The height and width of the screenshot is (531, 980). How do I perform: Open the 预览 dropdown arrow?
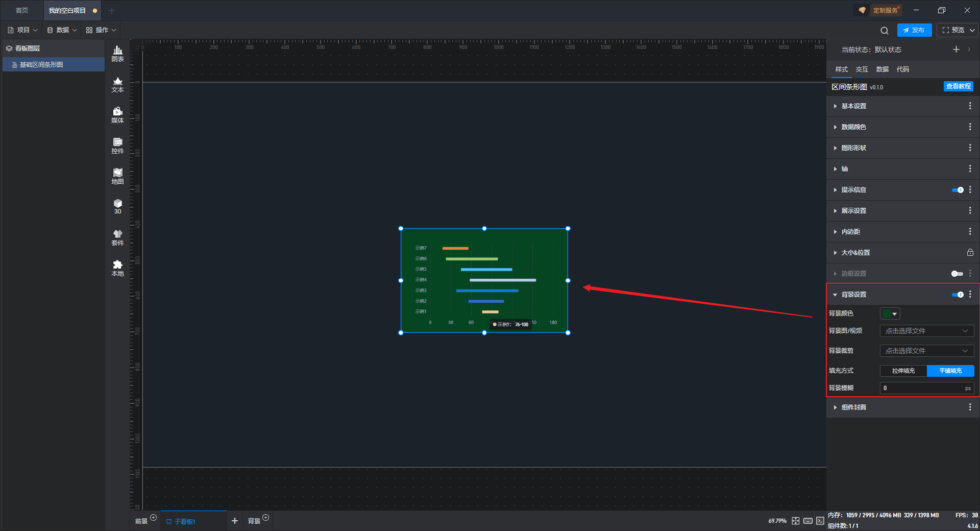click(972, 30)
